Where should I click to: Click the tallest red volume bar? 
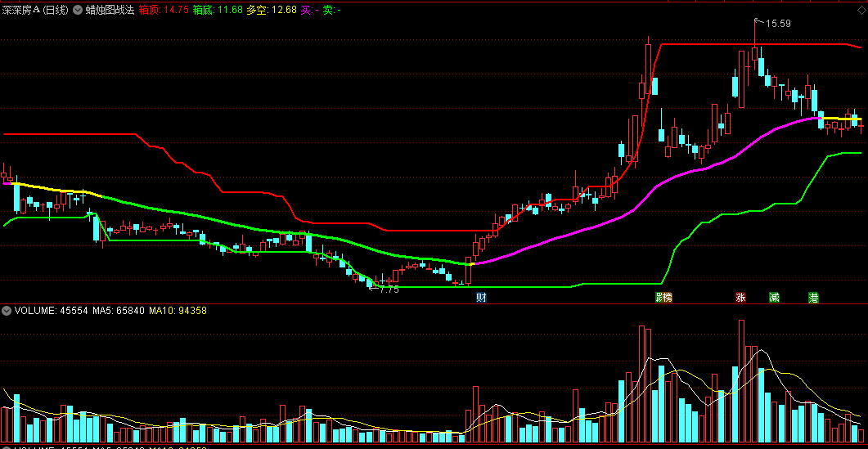tap(741, 381)
